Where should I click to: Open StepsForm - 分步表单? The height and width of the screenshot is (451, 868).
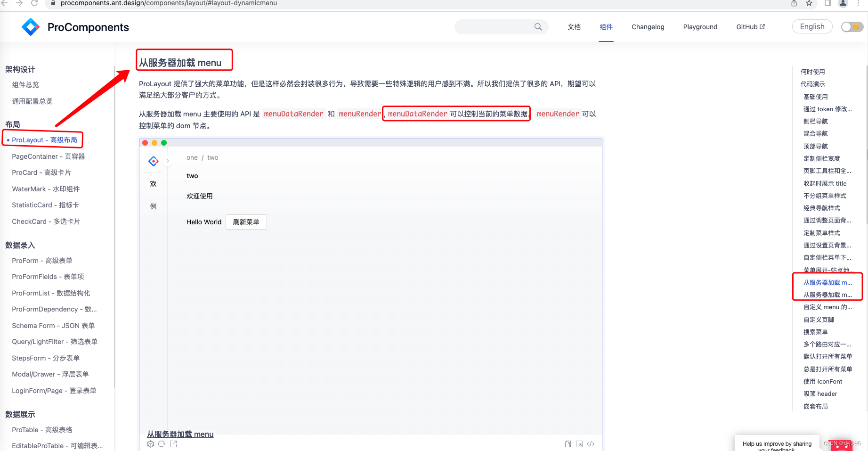click(46, 358)
